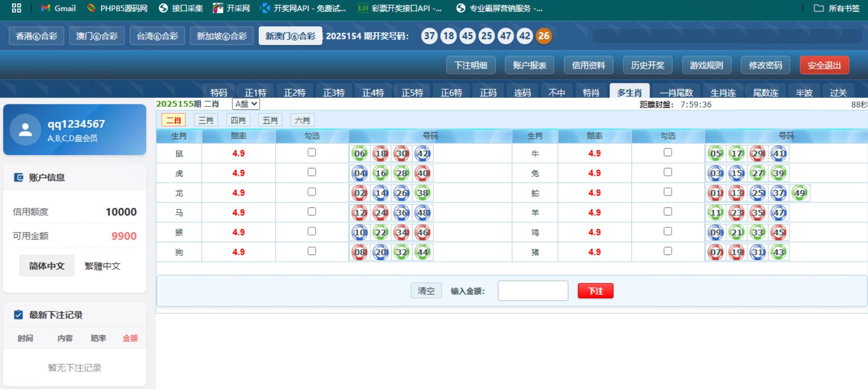Viewport: 868px width, 389px height.
Task: Tick the checkbox for 鼠 zodiac
Action: [312, 153]
